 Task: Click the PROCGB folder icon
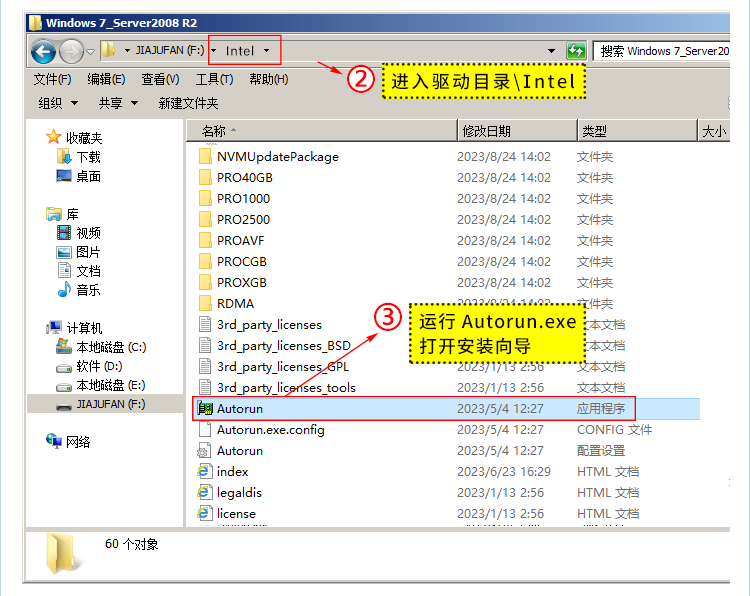coord(205,262)
